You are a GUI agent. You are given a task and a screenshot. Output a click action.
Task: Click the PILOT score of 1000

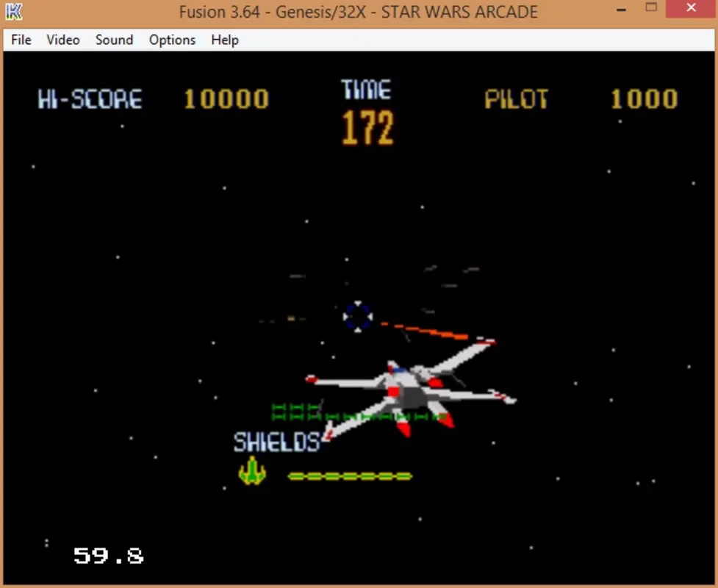[644, 99]
